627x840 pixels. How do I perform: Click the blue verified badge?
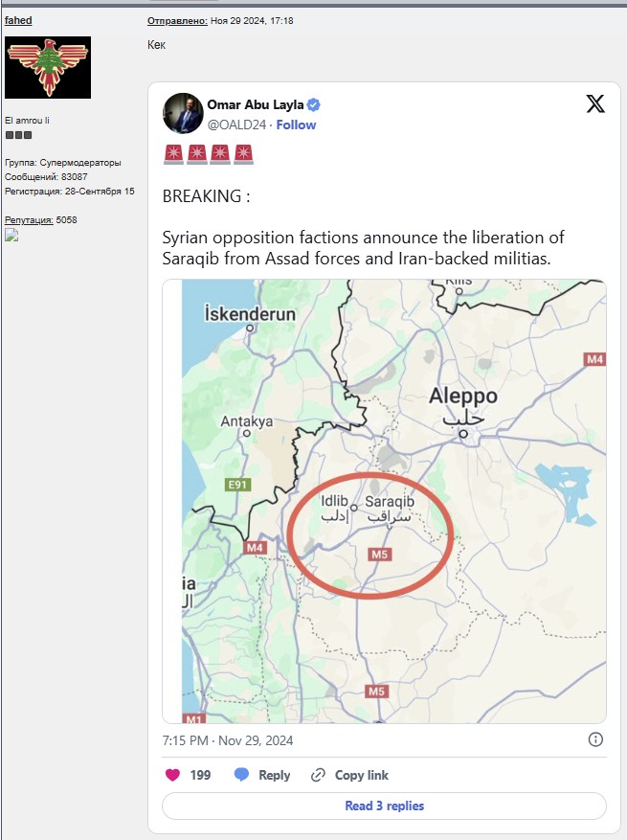(314, 105)
